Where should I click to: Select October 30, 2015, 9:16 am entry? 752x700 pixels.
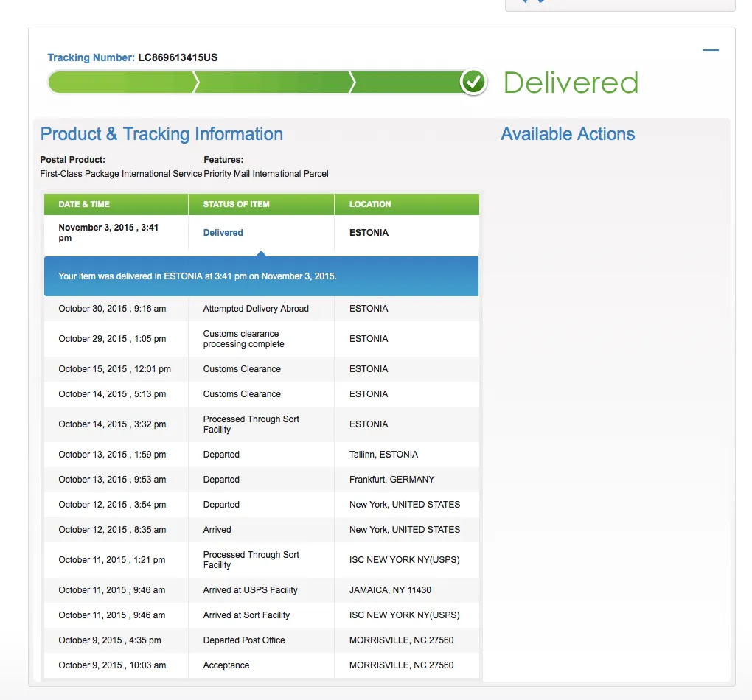click(x=112, y=309)
